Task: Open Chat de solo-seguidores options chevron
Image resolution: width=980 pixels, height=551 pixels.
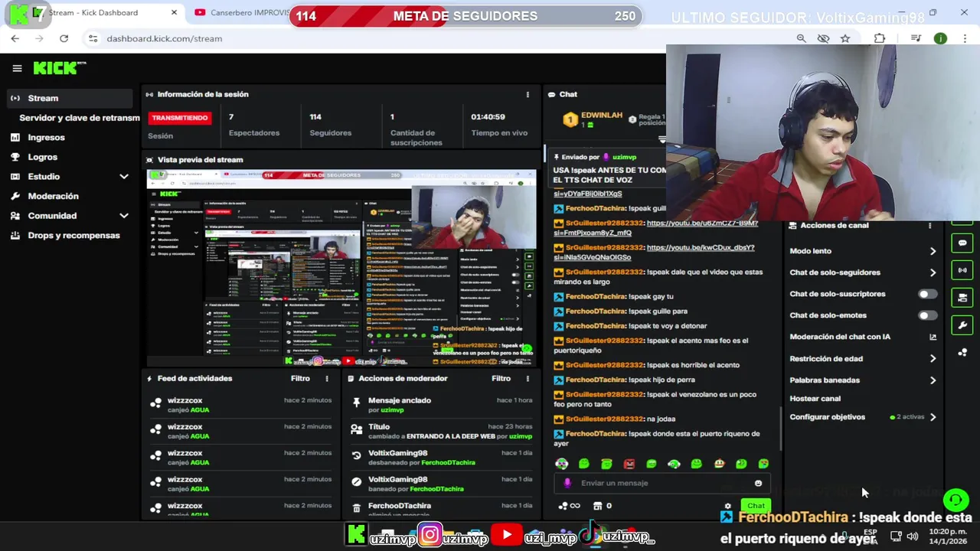Action: pyautogui.click(x=933, y=272)
